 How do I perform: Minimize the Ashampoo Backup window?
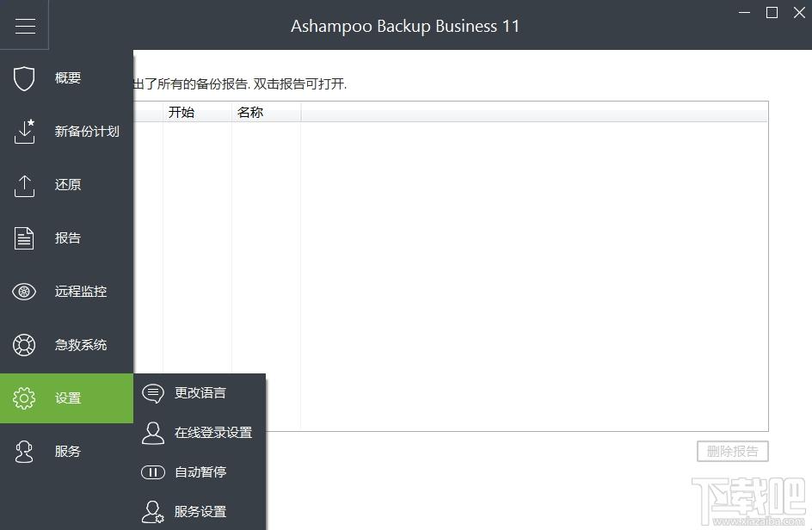pyautogui.click(x=744, y=12)
